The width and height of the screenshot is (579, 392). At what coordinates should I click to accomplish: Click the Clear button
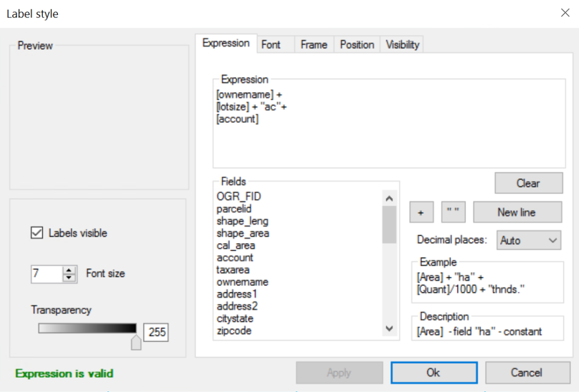pos(528,182)
